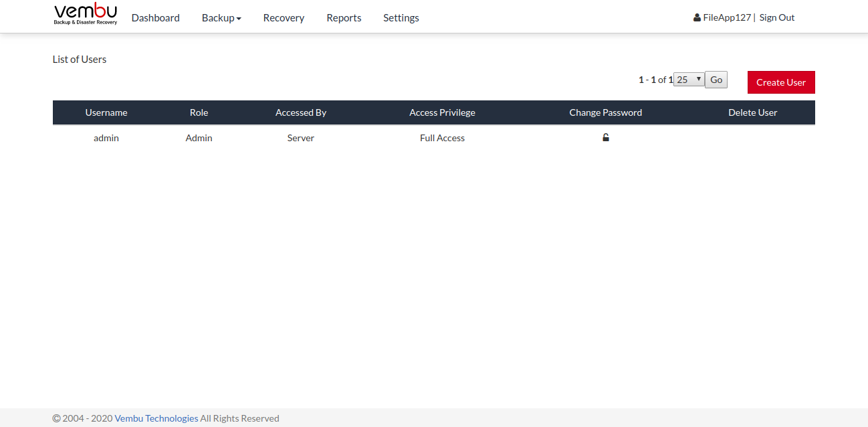The height and width of the screenshot is (427, 868).
Task: Click the Change Password column header
Action: click(606, 112)
